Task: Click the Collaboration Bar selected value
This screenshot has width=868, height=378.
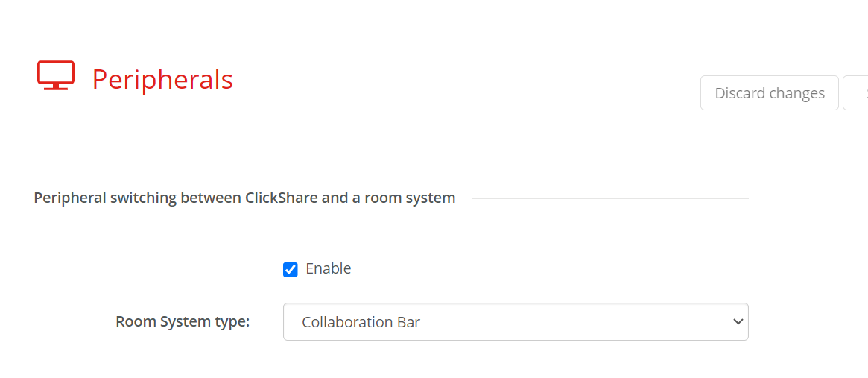Action: (x=361, y=322)
